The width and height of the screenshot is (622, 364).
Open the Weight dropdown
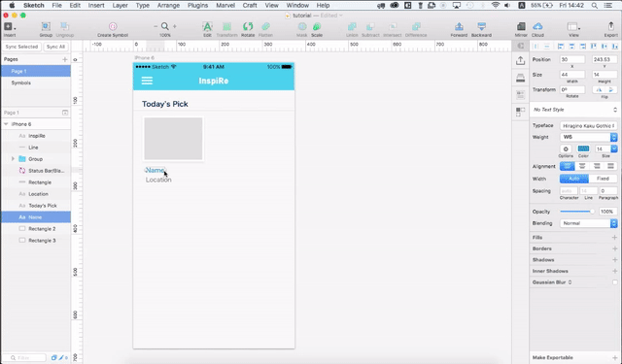click(x=589, y=137)
